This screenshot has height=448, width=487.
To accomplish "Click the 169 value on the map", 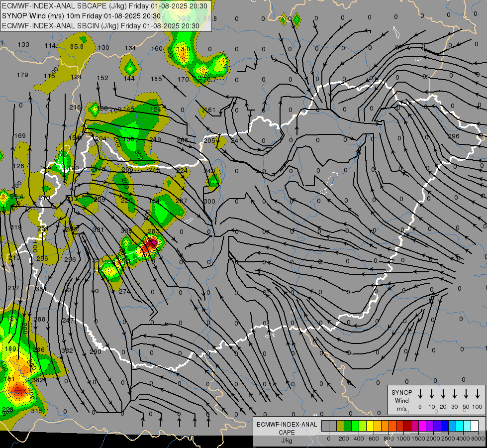I will [20, 135].
